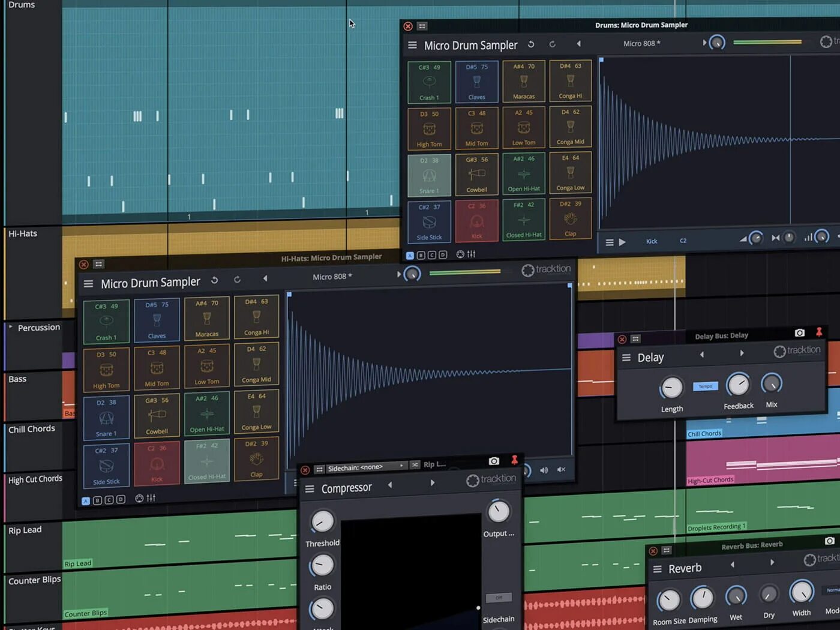Viewport: 840px width, 630px height.
Task: Open hamburger menu of Drums Micro Drum Sampler
Action: (x=412, y=46)
